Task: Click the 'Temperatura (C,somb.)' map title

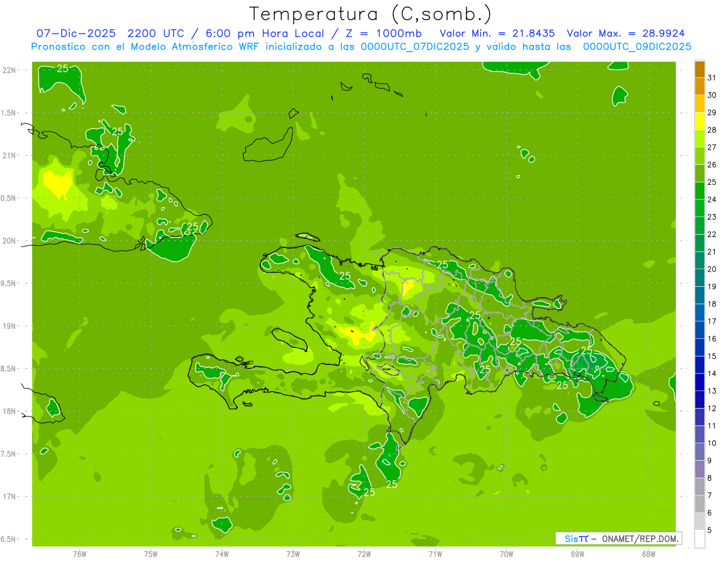Action: pyautogui.click(x=371, y=13)
